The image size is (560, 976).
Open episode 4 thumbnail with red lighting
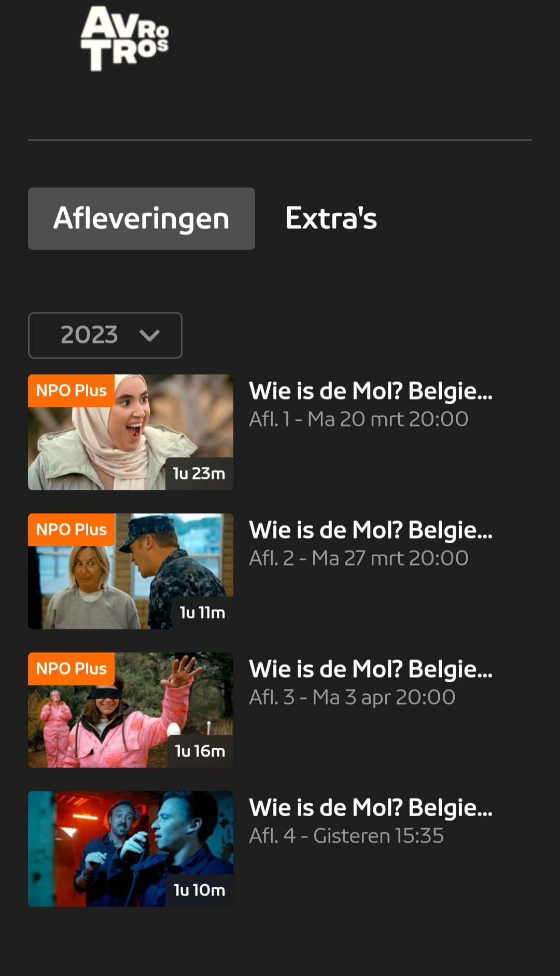[x=131, y=849]
